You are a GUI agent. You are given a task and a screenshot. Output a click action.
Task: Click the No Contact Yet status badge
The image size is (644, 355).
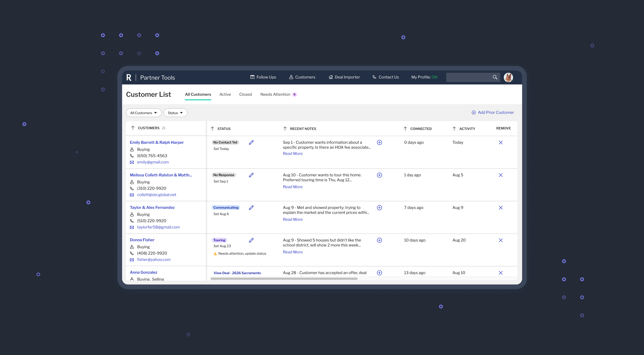(225, 142)
